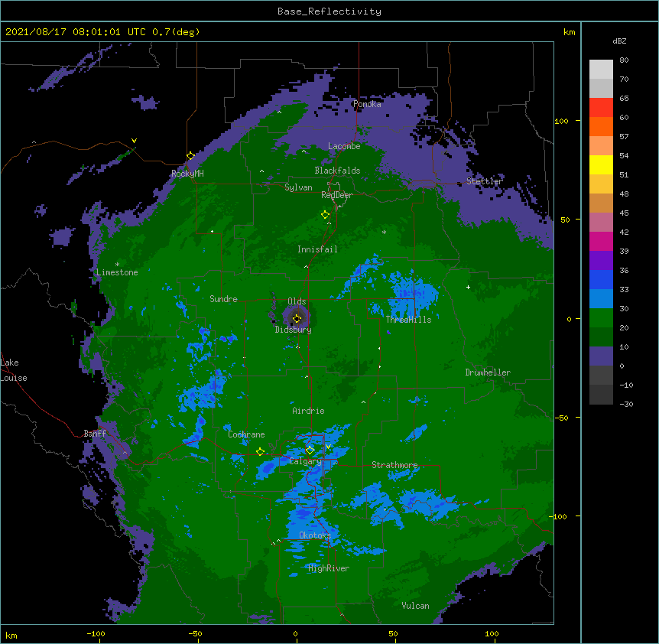Viewport: 659px width, 644px height.
Task: Click the Limestone label
Action: tap(117, 272)
